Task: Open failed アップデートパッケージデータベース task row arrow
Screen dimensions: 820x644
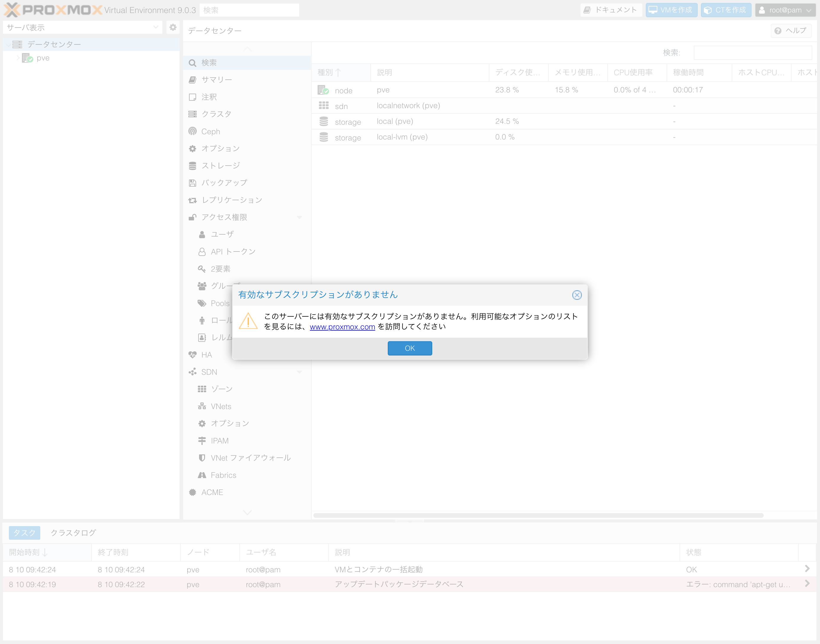Action: click(807, 584)
